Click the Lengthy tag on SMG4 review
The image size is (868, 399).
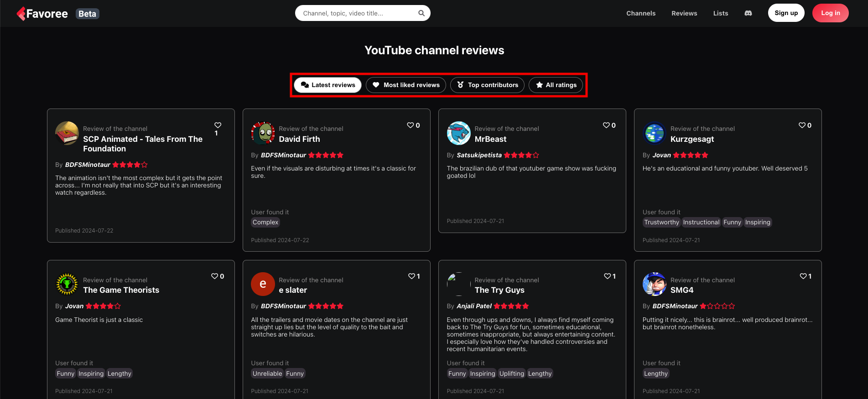click(656, 373)
